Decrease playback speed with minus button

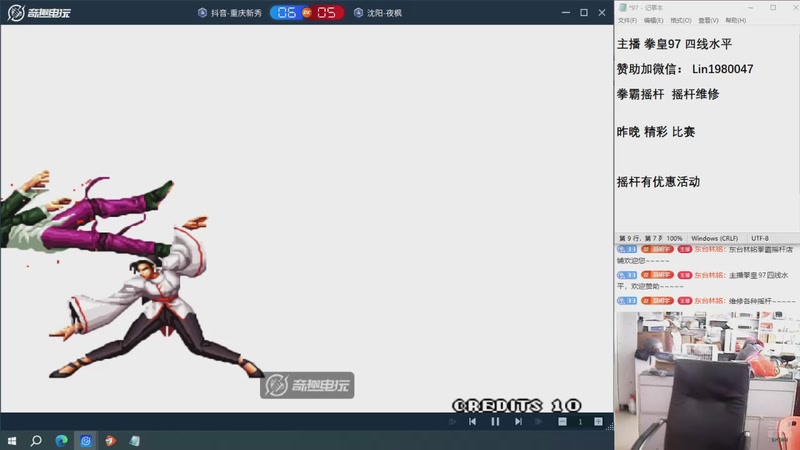[562, 421]
